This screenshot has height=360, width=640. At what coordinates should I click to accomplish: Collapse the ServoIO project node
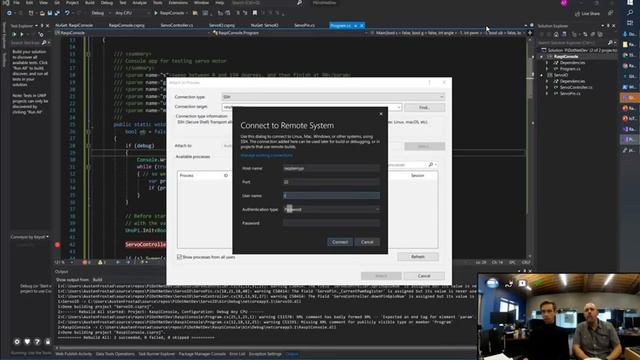tap(542, 75)
